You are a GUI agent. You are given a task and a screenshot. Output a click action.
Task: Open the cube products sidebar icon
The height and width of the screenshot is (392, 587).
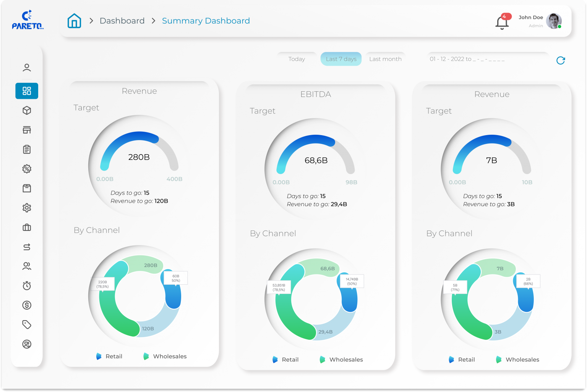[27, 110]
